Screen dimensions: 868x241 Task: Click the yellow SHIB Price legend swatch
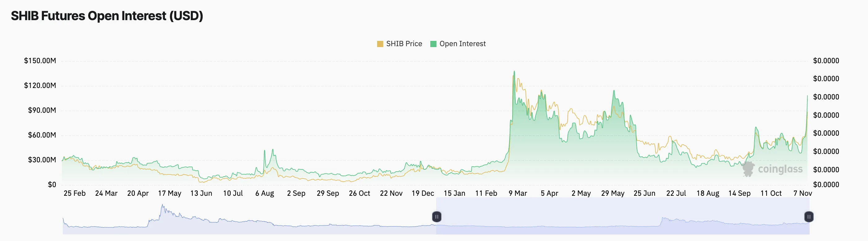pyautogui.click(x=380, y=44)
